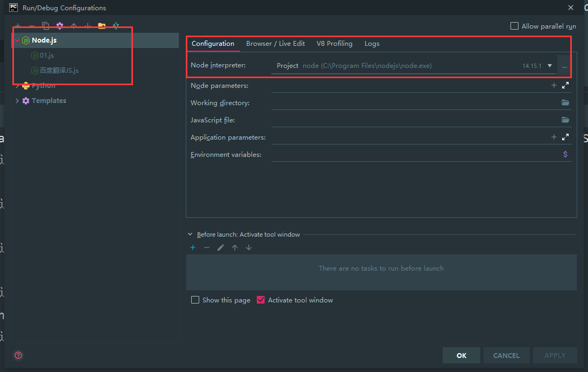Viewport: 588px width, 372px height.
Task: Edit the before launch task
Action: [221, 248]
